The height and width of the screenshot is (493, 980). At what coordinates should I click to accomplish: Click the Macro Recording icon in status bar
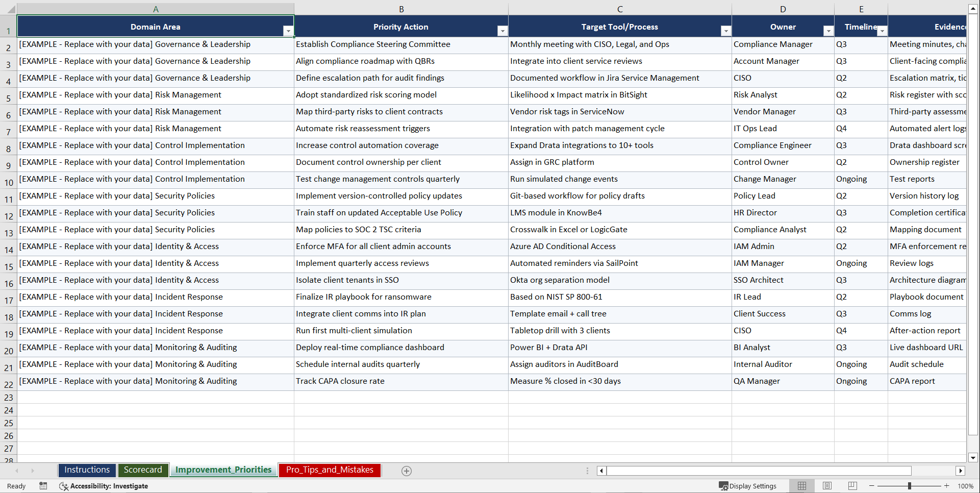[x=43, y=486]
